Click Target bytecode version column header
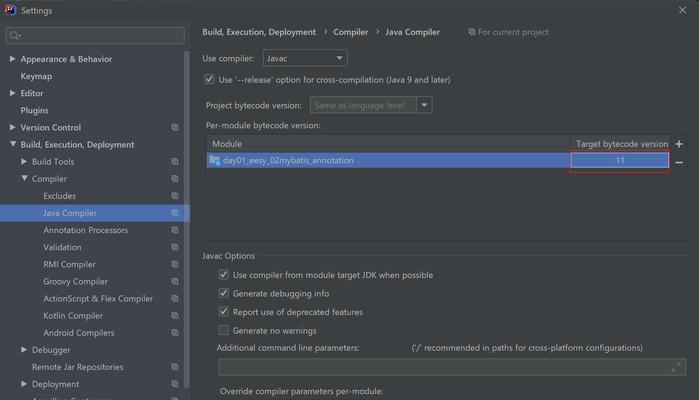Viewport: 699px width, 400px height. (x=622, y=144)
